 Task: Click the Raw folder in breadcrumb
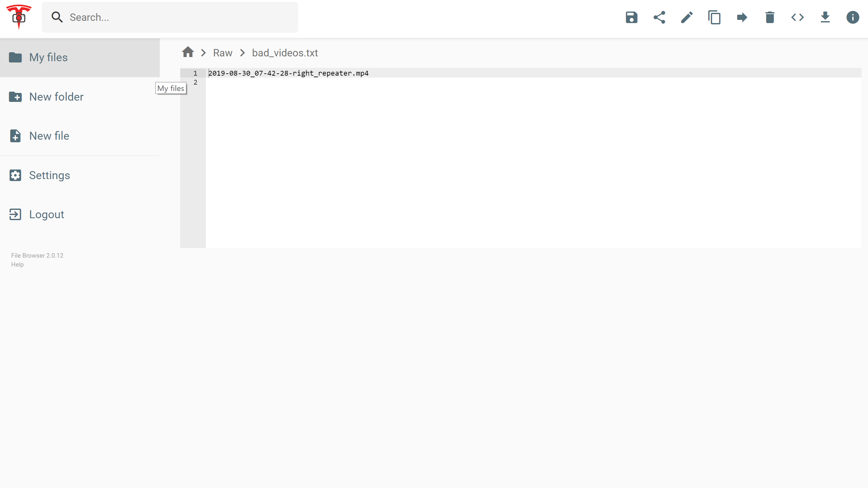[223, 53]
